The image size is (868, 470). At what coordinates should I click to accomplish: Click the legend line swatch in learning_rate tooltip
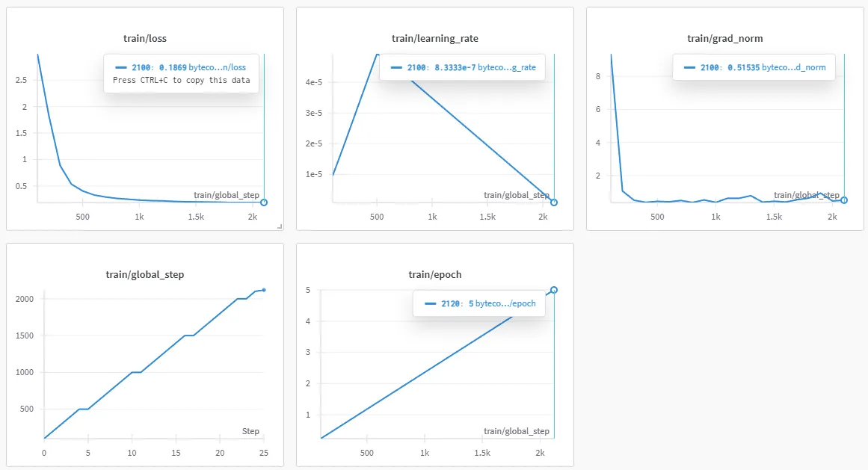click(398, 67)
